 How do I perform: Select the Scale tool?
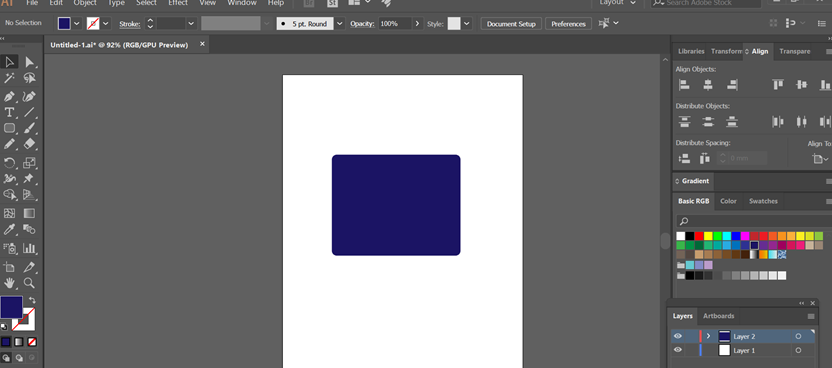tap(29, 163)
